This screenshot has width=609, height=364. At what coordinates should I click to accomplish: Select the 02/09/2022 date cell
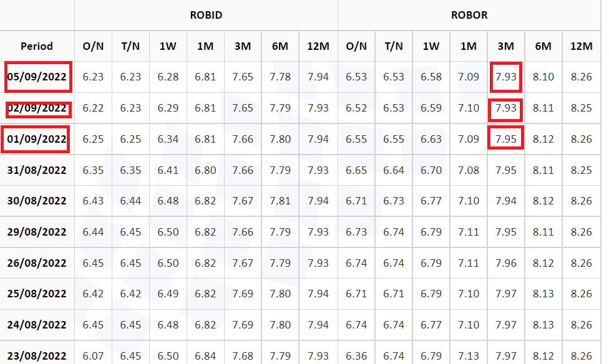pyautogui.click(x=37, y=108)
